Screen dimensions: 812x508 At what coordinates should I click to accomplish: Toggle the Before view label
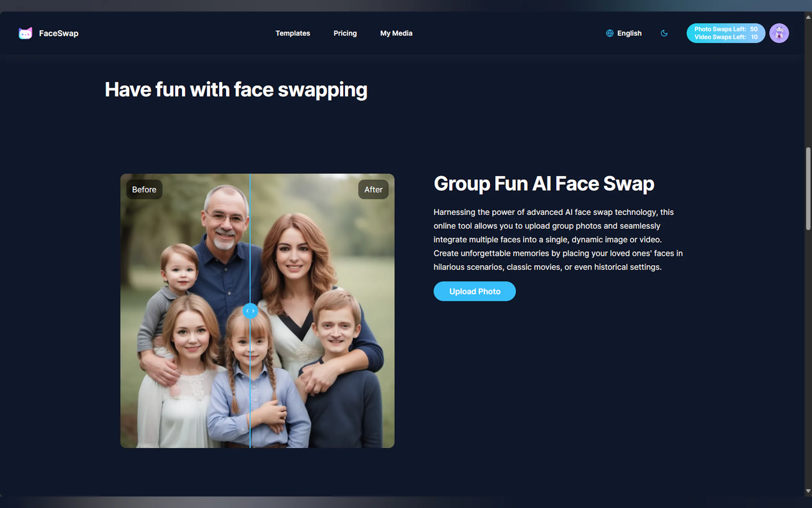pos(144,189)
